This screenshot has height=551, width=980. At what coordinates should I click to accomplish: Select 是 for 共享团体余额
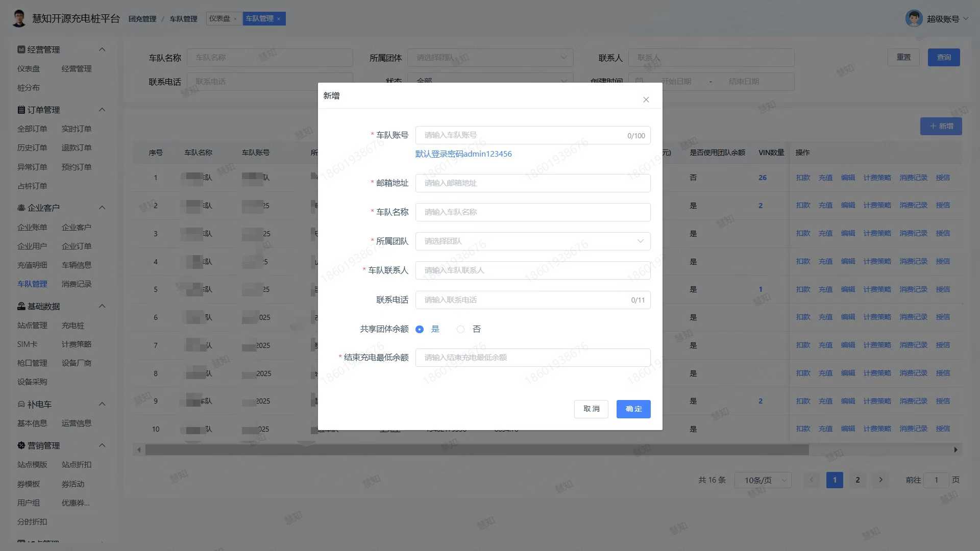tap(420, 329)
